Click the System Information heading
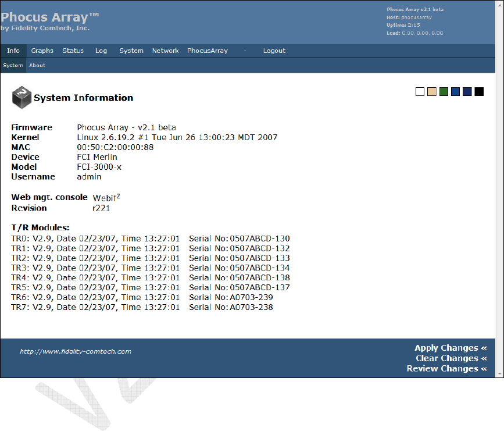Screen dimensions: 504x431 (84, 98)
